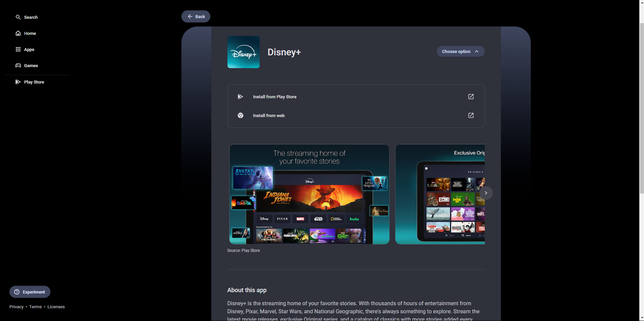Click the Chrome icon beside Install from web

(241, 115)
